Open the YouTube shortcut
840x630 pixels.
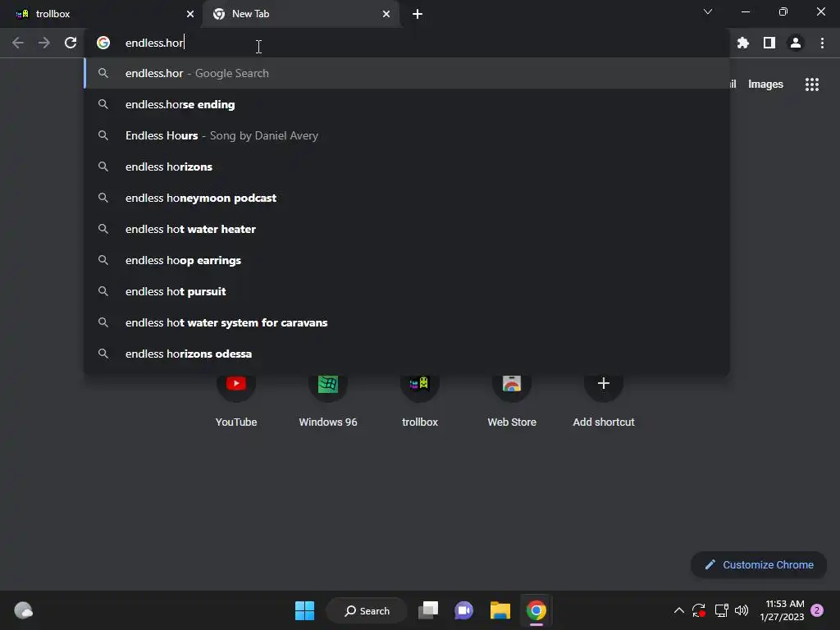[236, 399]
